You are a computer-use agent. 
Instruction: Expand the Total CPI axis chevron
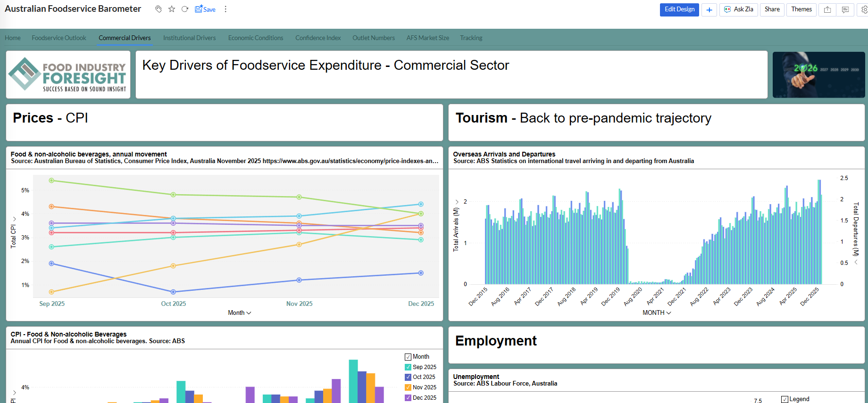15,219
